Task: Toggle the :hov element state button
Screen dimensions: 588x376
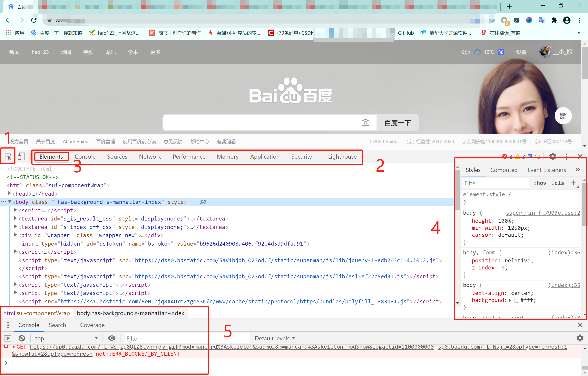Action: coord(540,183)
